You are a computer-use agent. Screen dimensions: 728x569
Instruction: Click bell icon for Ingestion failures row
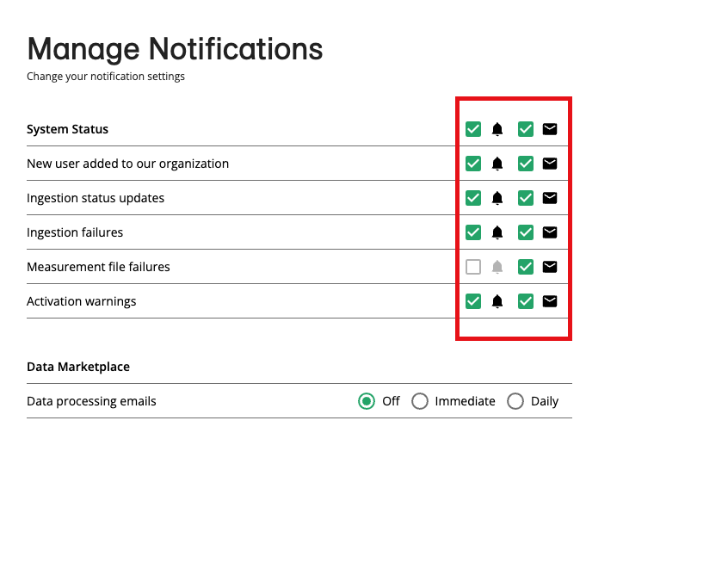tap(497, 232)
